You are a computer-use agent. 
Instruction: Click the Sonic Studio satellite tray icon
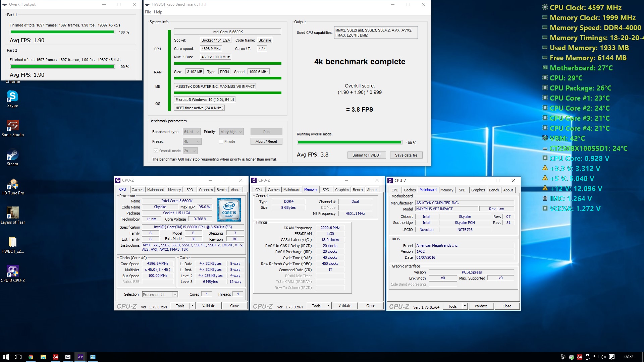click(563, 357)
